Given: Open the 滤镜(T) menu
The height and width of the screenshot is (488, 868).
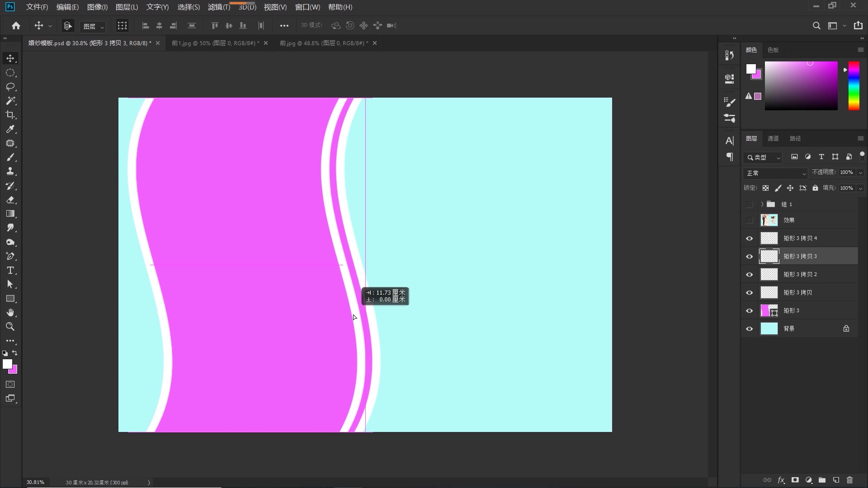Looking at the screenshot, I should (x=219, y=7).
